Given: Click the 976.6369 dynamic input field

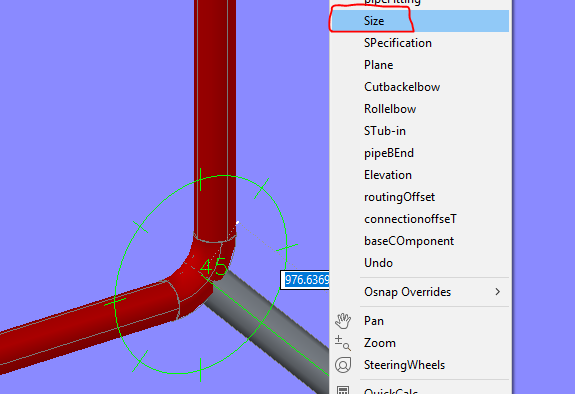Looking at the screenshot, I should click(x=305, y=280).
